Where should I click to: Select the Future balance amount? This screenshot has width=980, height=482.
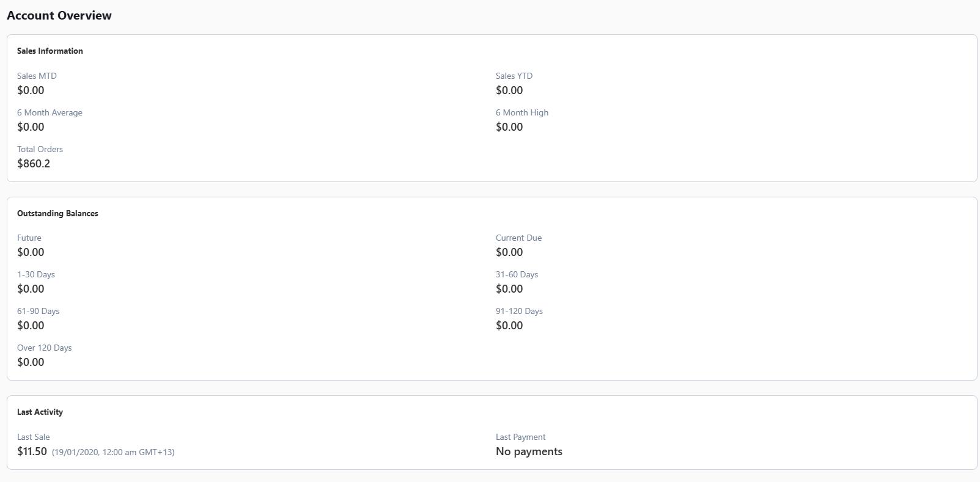coord(31,252)
